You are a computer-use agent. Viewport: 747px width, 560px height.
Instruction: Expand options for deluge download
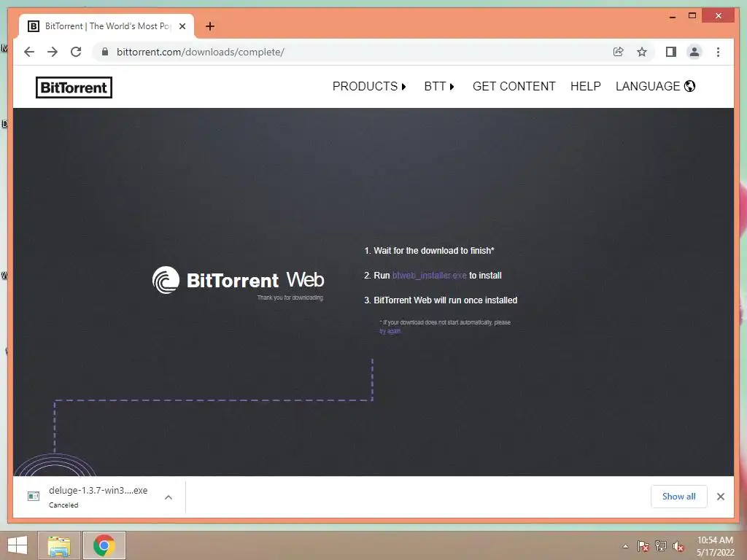(x=169, y=497)
